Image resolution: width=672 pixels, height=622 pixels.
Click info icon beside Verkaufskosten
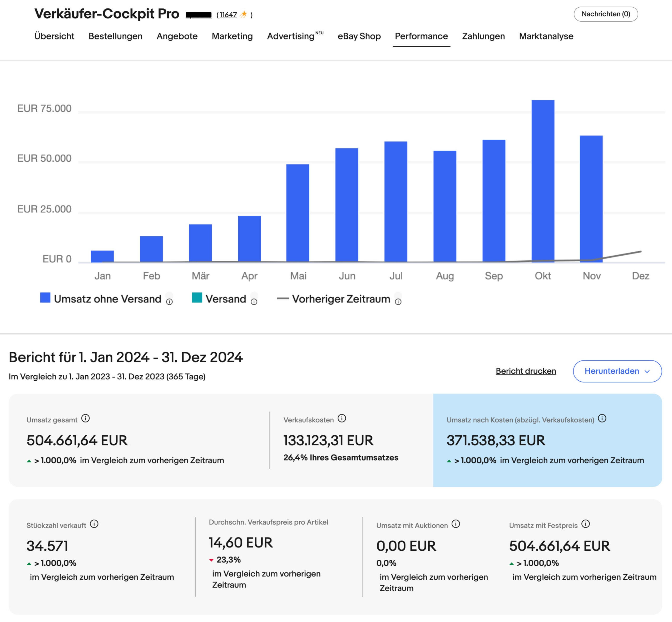click(342, 418)
